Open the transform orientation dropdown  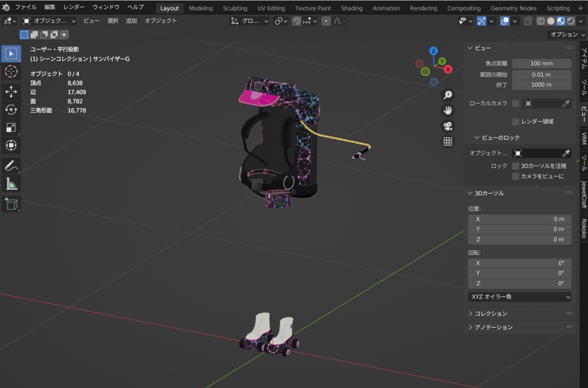click(x=249, y=21)
